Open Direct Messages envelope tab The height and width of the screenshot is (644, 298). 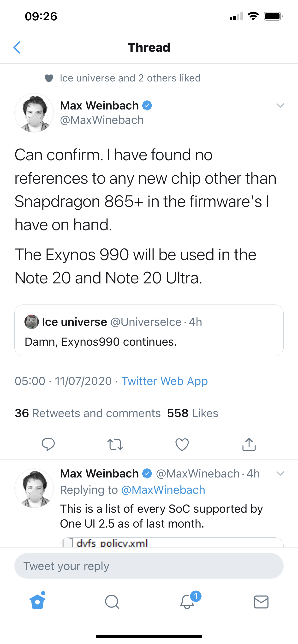261,602
